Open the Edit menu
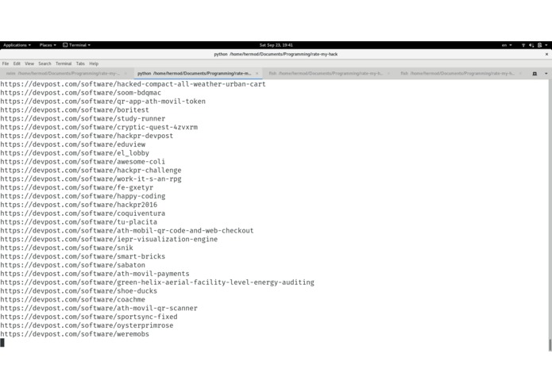552x392 pixels. pos(17,63)
